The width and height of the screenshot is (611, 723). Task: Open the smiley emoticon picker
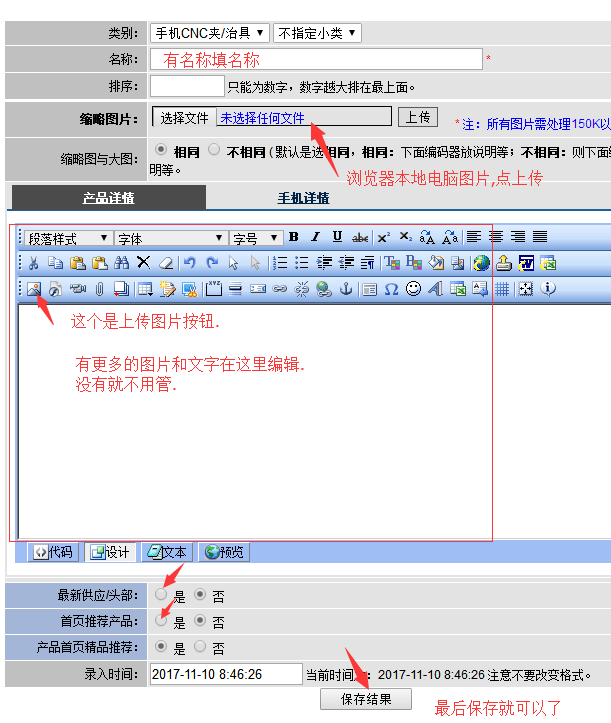click(x=413, y=289)
